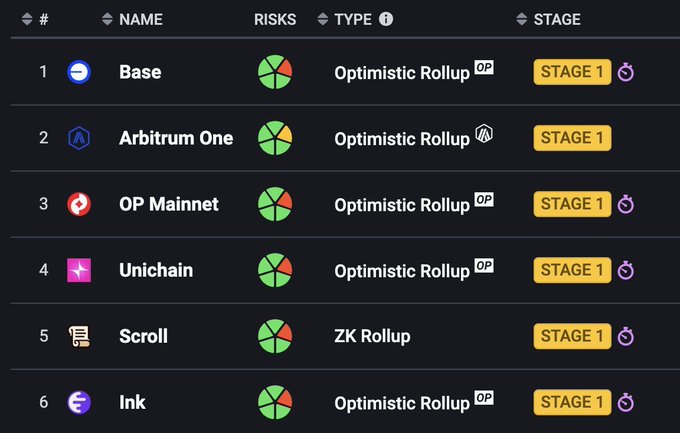Click the Scroll logo icon
680x433 pixels.
pyautogui.click(x=78, y=336)
